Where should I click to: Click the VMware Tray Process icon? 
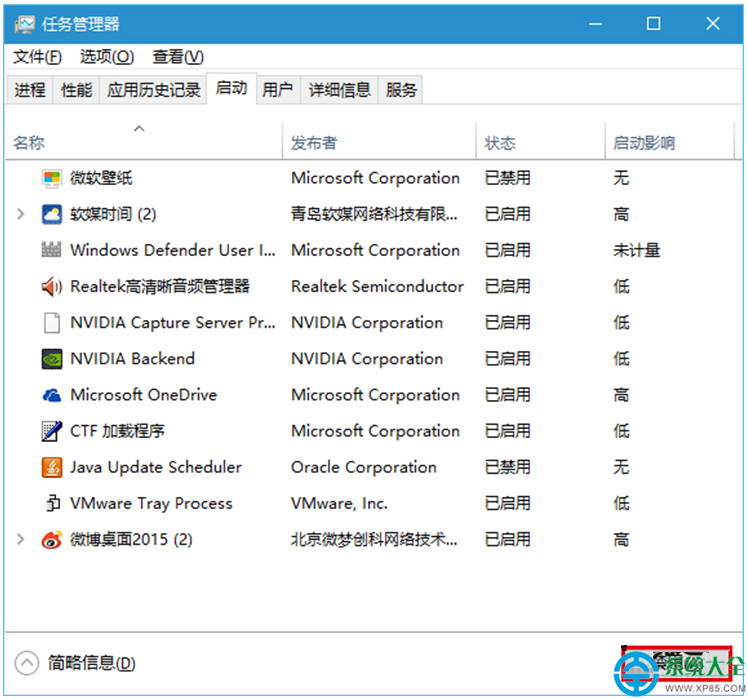pyautogui.click(x=52, y=503)
